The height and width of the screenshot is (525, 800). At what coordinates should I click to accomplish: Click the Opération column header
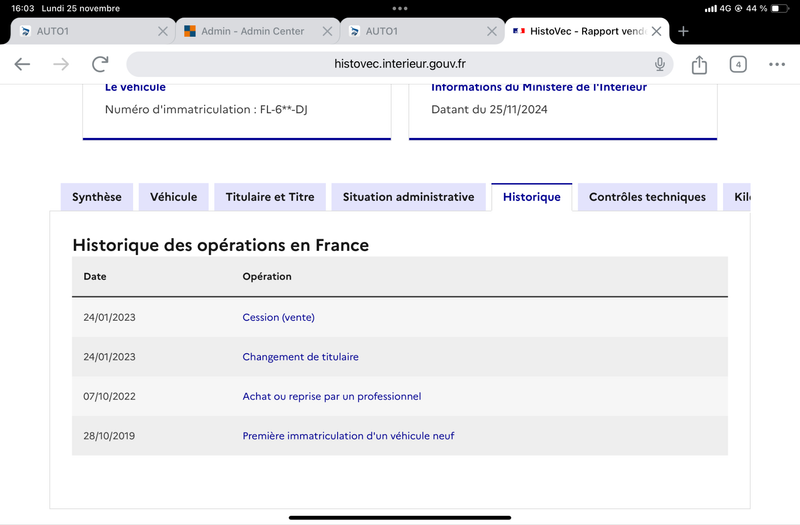(267, 277)
